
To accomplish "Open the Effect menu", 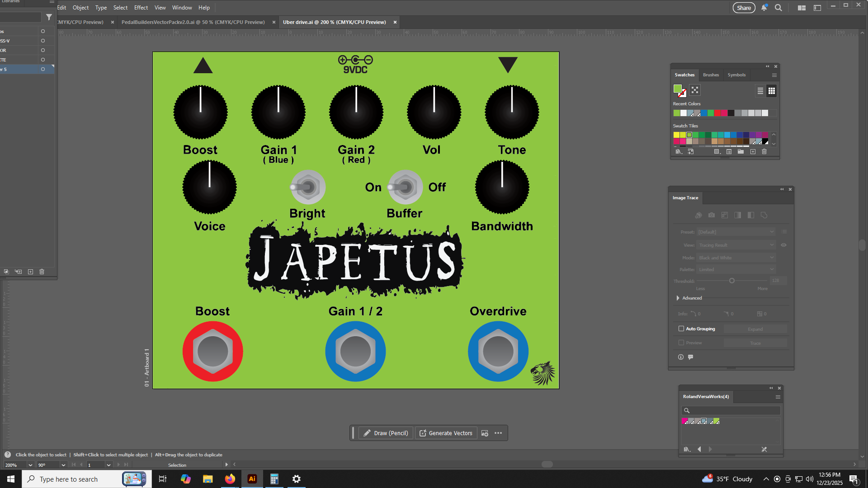I will [x=141, y=8].
